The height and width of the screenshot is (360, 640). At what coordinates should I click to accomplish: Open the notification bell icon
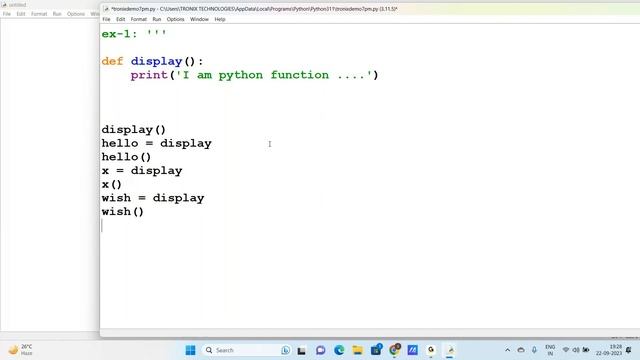pyautogui.click(x=629, y=350)
